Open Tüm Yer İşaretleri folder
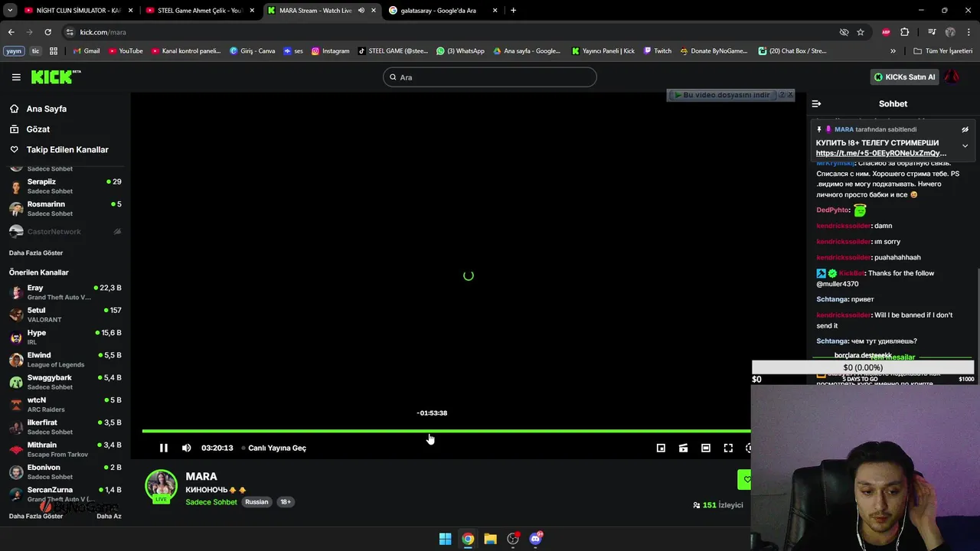 [943, 51]
